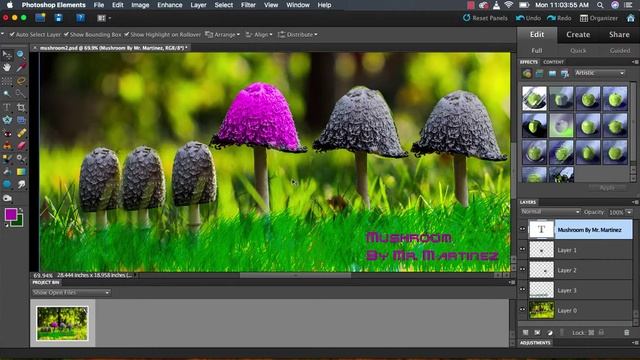Hide Layer 1 using its eye icon
Viewport: 640px width, 360px height.
tap(522, 249)
